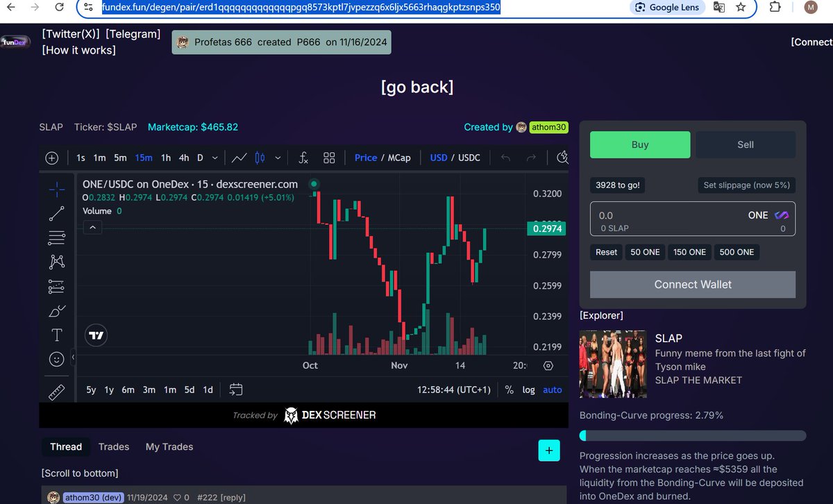
Task: Toggle chart to MCap mode
Action: point(399,158)
